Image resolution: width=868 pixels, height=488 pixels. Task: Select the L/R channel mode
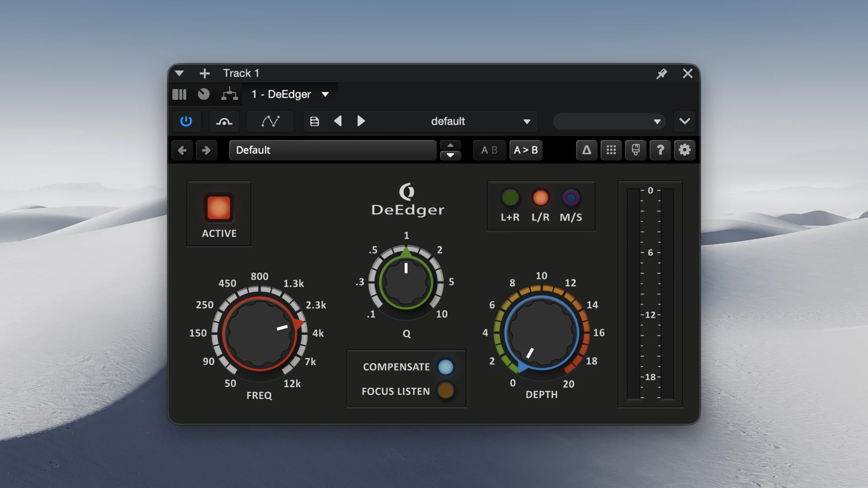[x=540, y=198]
